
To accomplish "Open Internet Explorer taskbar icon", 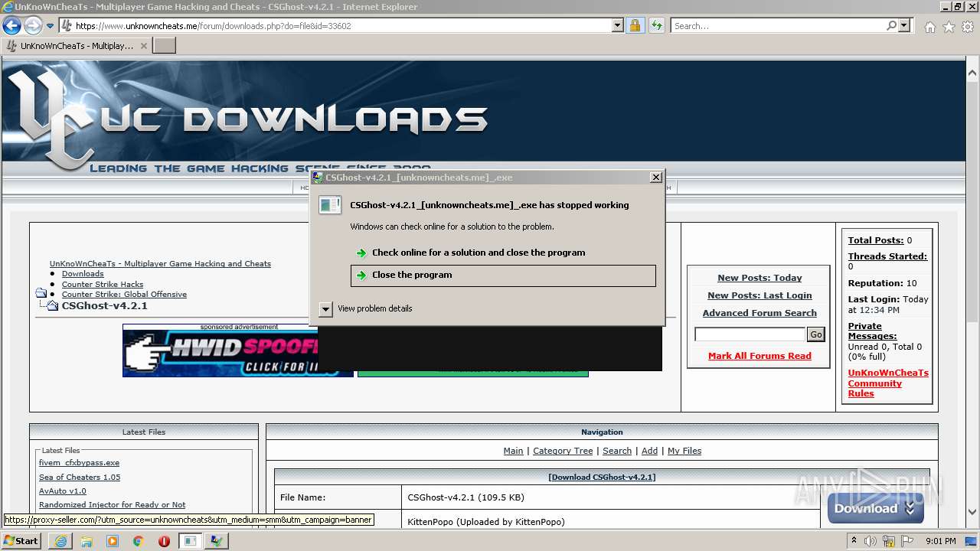I will 60,541.
